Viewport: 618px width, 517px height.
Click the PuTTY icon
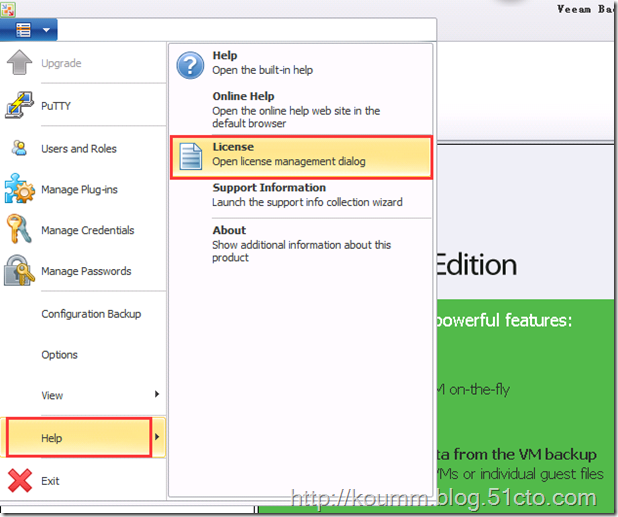19,105
